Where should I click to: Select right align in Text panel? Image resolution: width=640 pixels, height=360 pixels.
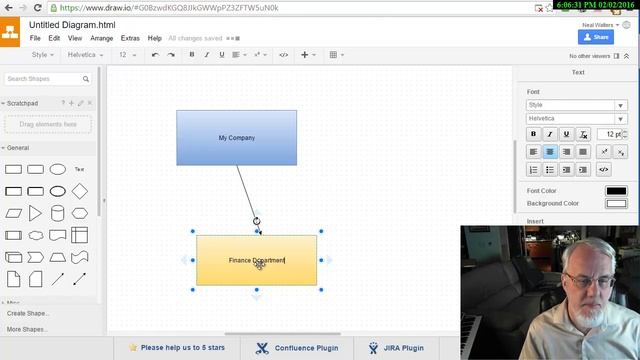click(566, 152)
